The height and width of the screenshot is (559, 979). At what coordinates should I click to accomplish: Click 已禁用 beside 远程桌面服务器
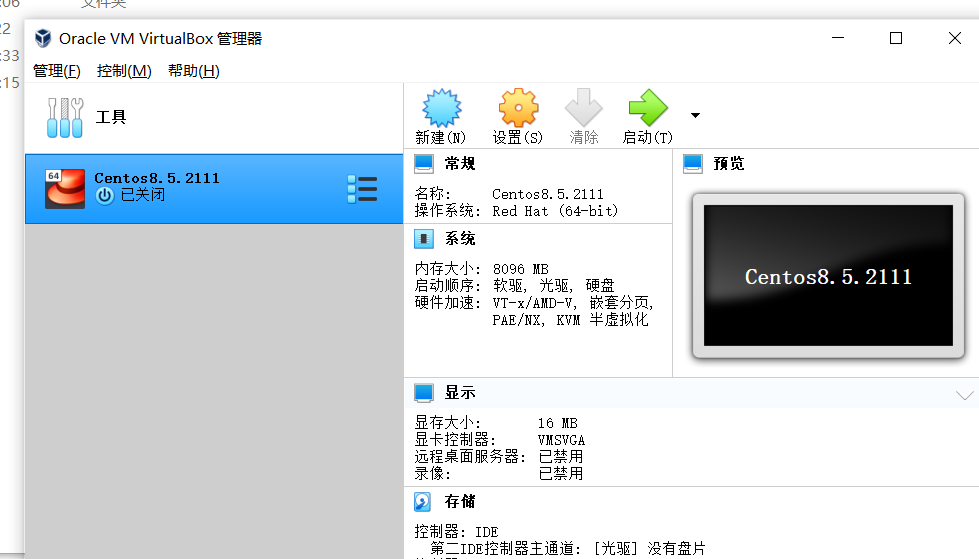pos(561,457)
